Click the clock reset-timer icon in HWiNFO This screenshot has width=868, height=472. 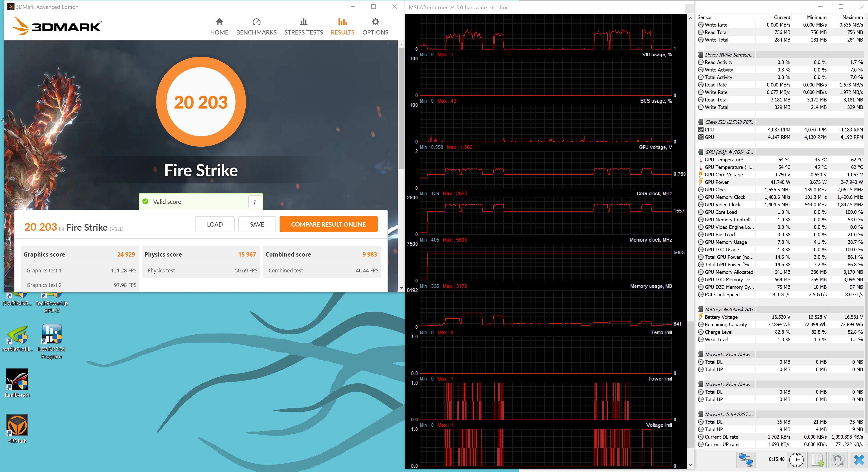[796, 460]
